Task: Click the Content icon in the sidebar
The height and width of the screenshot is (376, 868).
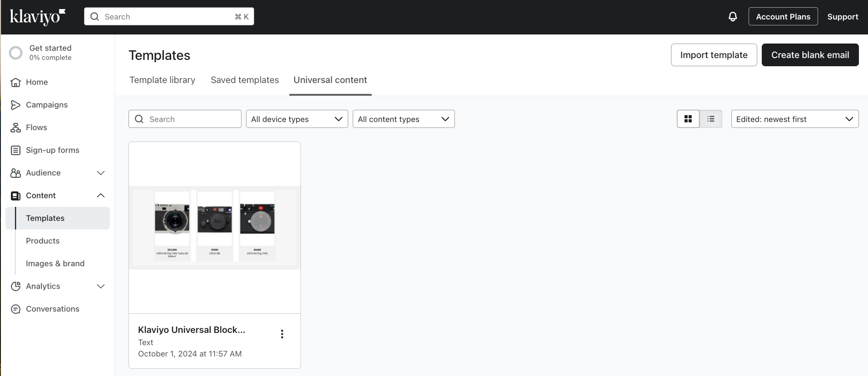Action: (x=16, y=195)
